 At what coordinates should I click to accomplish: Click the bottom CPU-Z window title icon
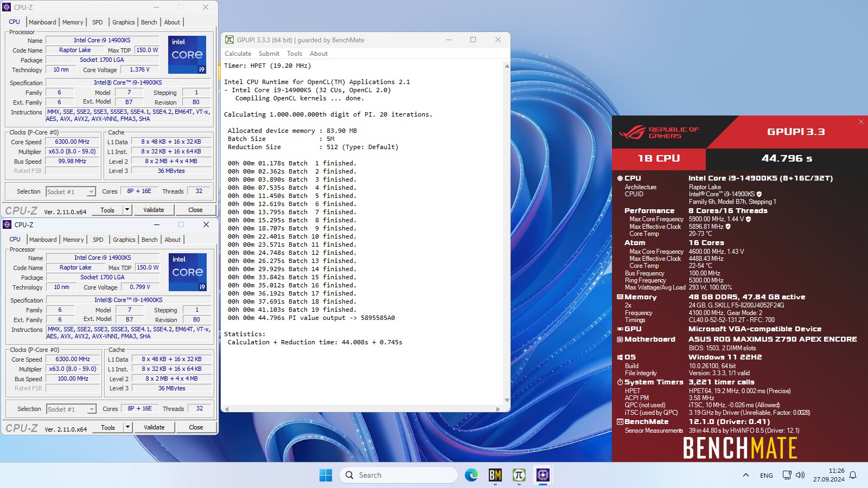tap(7, 224)
